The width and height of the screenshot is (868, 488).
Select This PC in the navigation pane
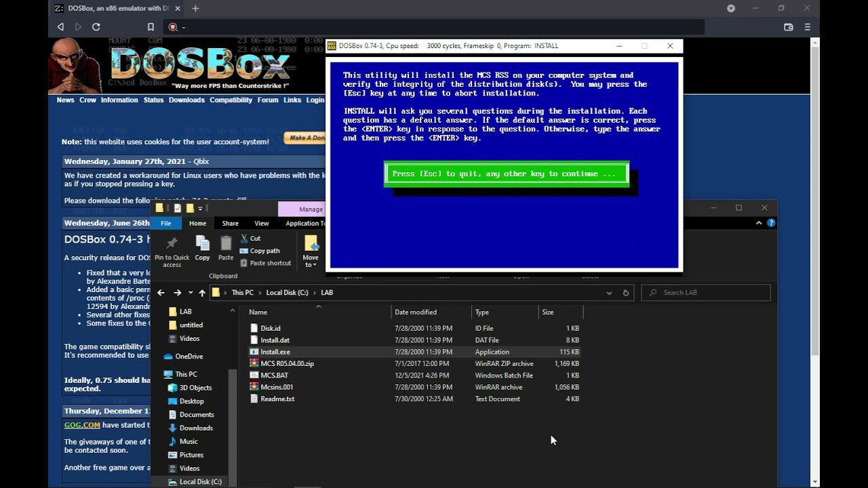click(x=186, y=374)
